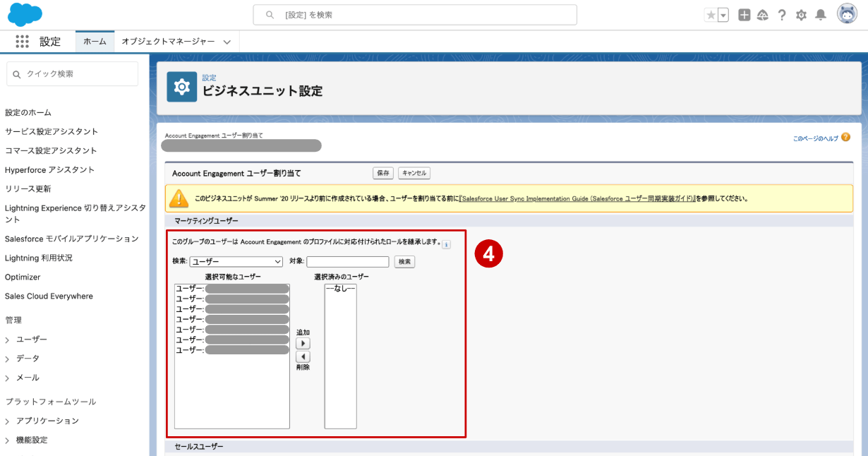Expand the オブジェクトマネージャー tab chevron

227,42
